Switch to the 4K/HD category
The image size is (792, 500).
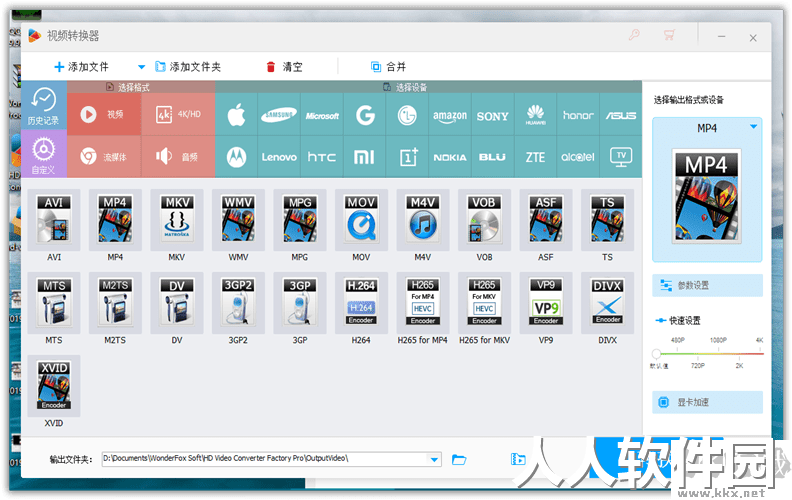[x=178, y=115]
